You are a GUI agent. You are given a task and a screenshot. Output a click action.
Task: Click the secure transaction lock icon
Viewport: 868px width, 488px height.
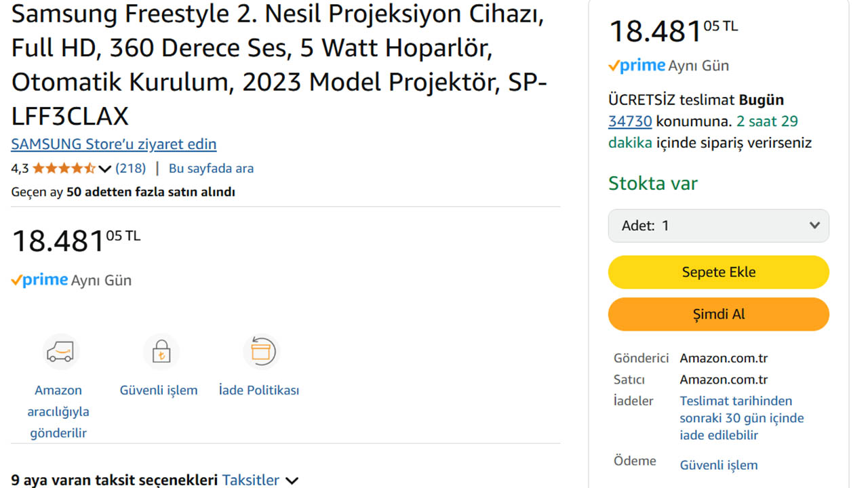pyautogui.click(x=161, y=352)
